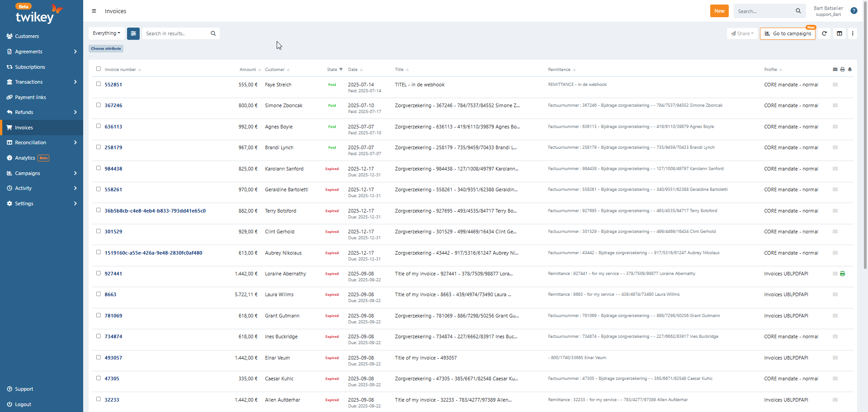Screen dimensions: 868x412
Task: Click the help question mark icon
Action: point(854,11)
